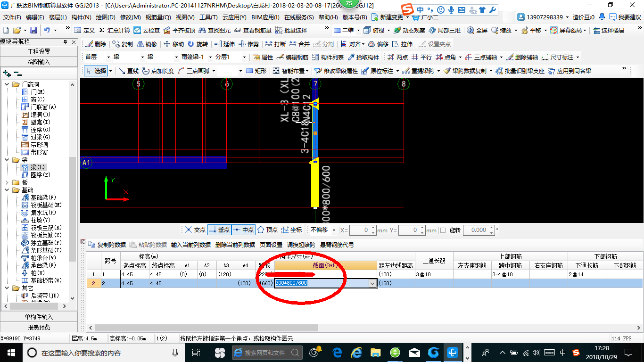Click 原位标注 in-place annotation

[x=377, y=71]
